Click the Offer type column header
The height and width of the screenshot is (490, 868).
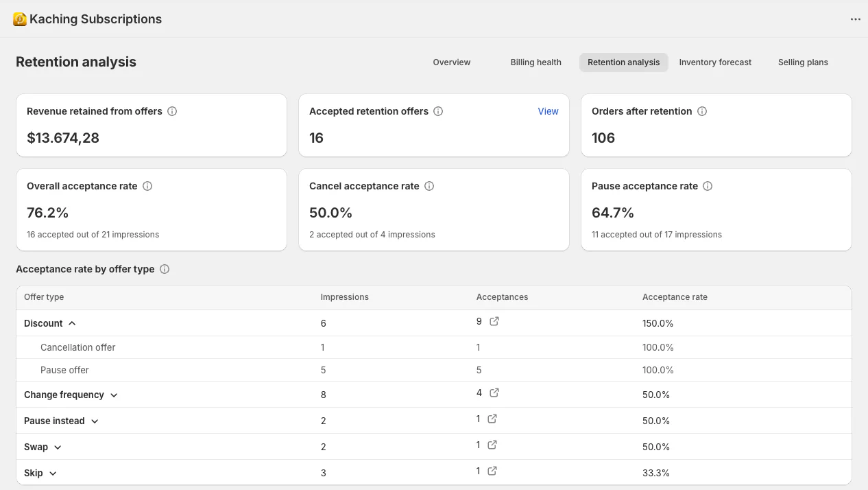click(44, 297)
